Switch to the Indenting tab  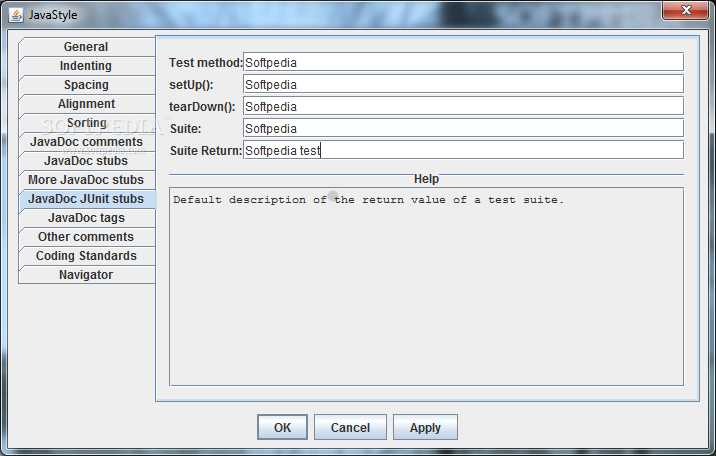pos(87,66)
